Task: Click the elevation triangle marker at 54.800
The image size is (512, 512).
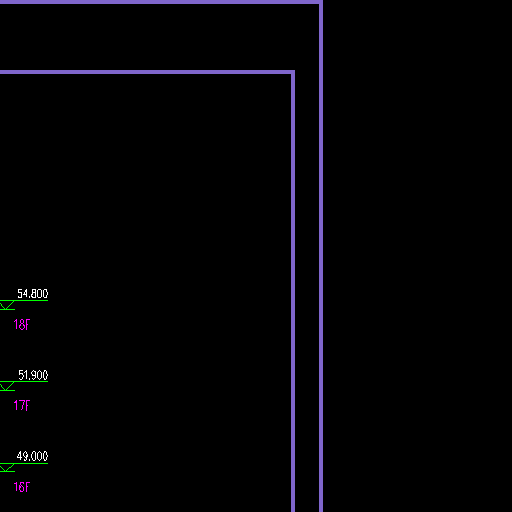Action: pos(7,305)
